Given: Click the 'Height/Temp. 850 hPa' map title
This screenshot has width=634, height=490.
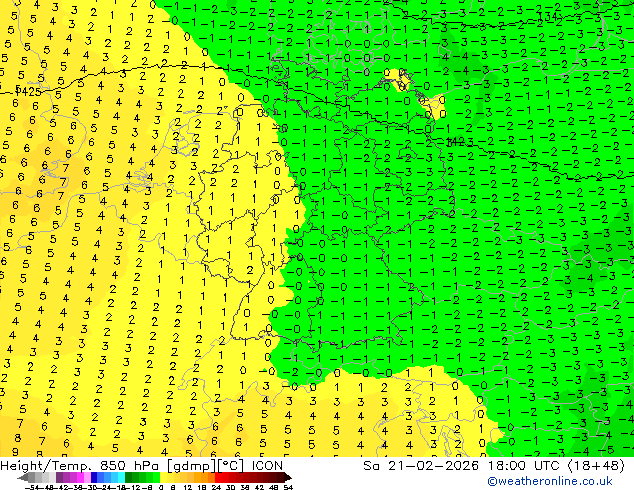Looking at the screenshot, I should click(79, 466).
